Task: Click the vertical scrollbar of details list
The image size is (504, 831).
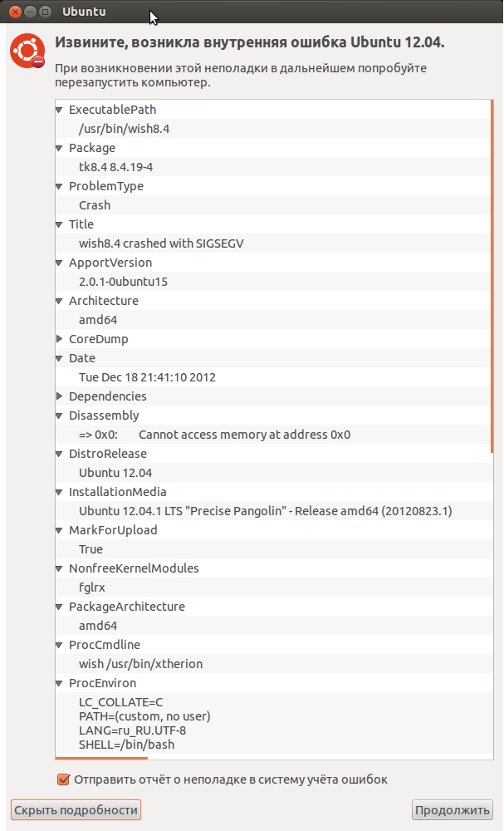Action: pyautogui.click(x=492, y=276)
